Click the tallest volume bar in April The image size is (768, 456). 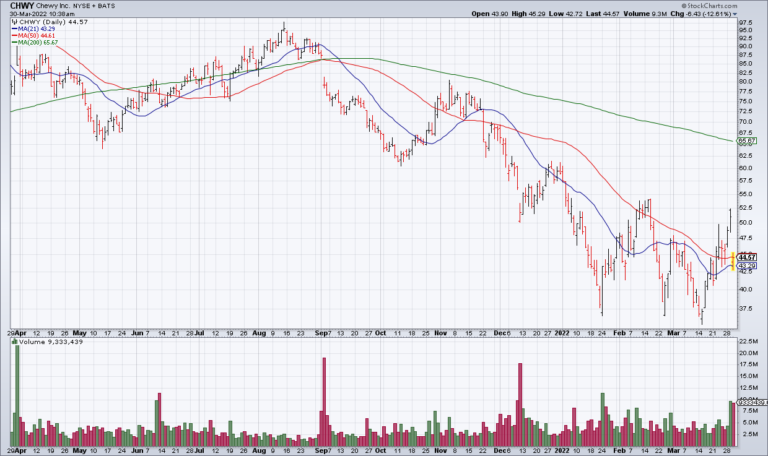[17, 394]
